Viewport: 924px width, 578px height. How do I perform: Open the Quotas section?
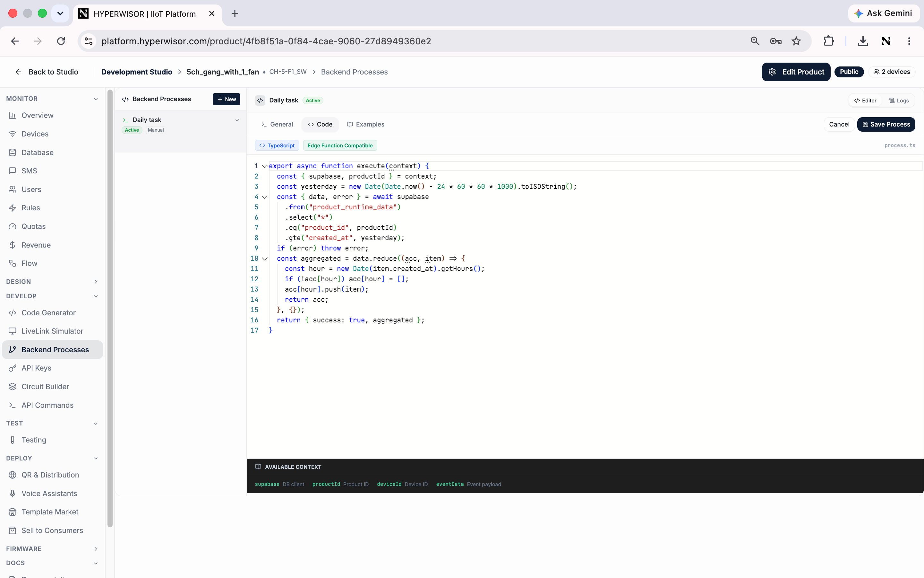pyautogui.click(x=52, y=226)
